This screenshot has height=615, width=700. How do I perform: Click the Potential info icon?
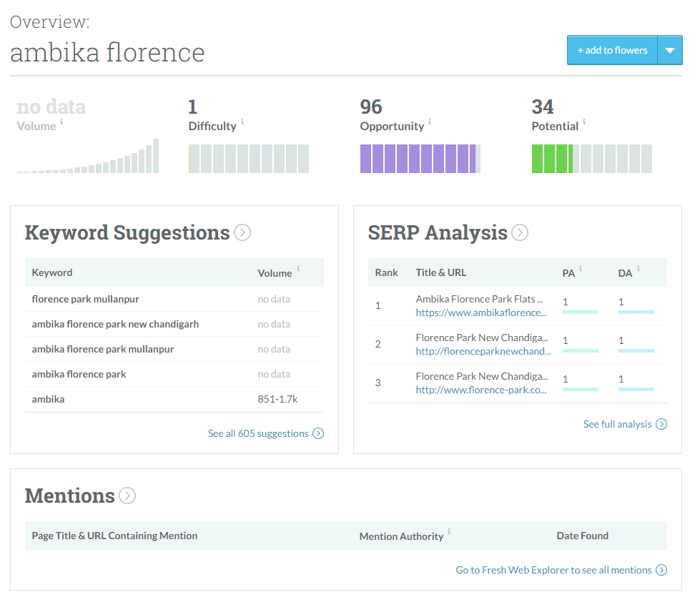(x=584, y=122)
